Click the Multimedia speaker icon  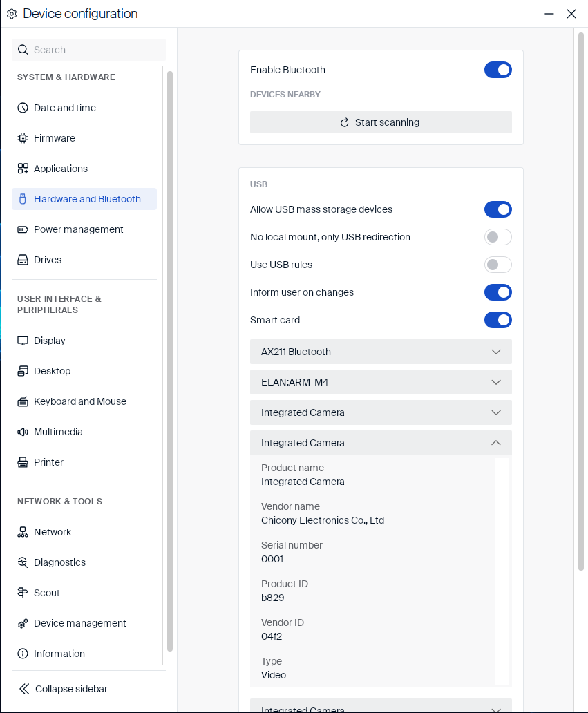(23, 432)
